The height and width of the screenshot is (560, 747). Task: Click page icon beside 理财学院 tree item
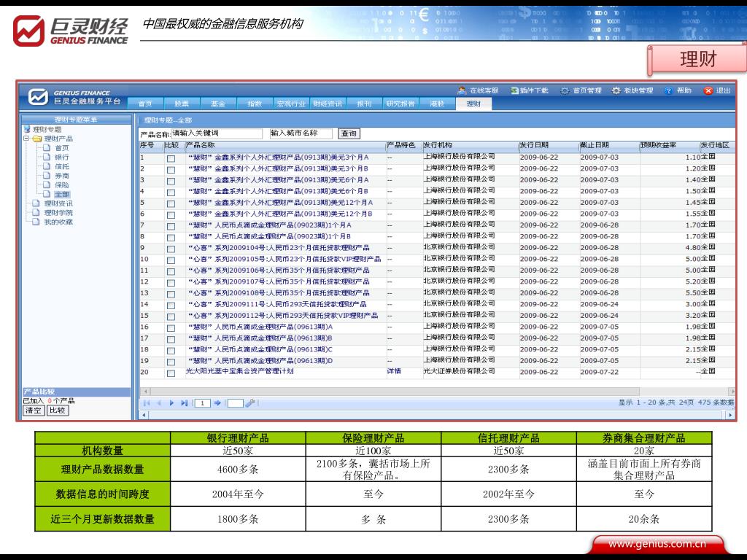(x=36, y=212)
